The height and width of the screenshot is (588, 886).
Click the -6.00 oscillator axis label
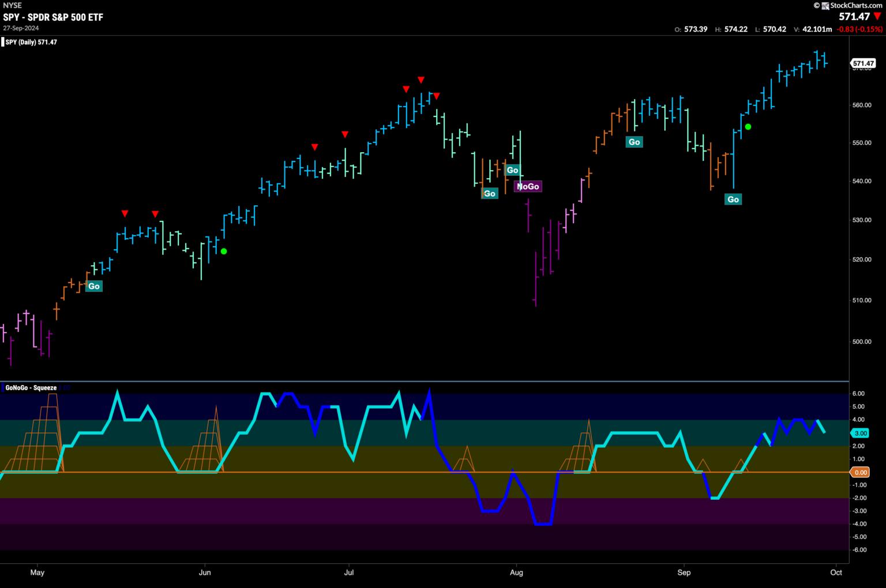coord(858,550)
